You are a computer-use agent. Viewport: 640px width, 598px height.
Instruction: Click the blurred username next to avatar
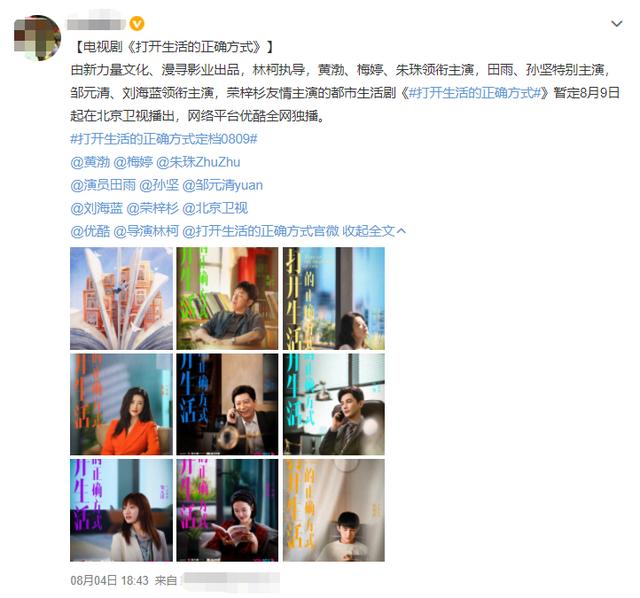96,24
